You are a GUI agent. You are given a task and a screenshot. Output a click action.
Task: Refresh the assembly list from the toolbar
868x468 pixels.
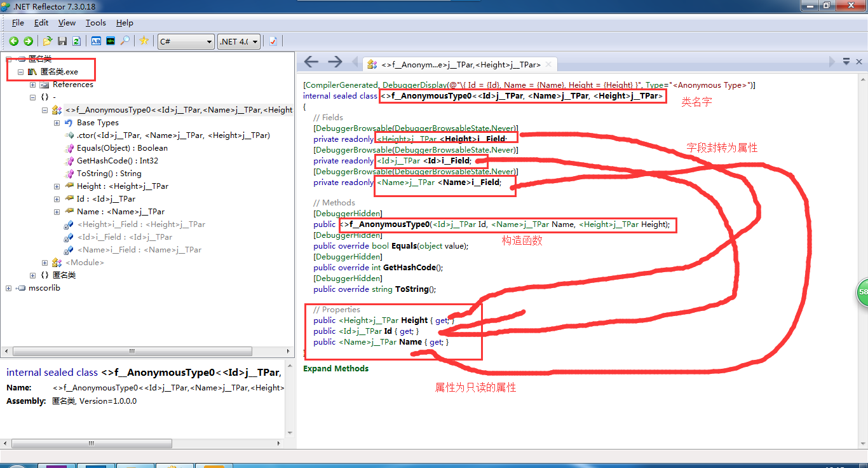(76, 41)
